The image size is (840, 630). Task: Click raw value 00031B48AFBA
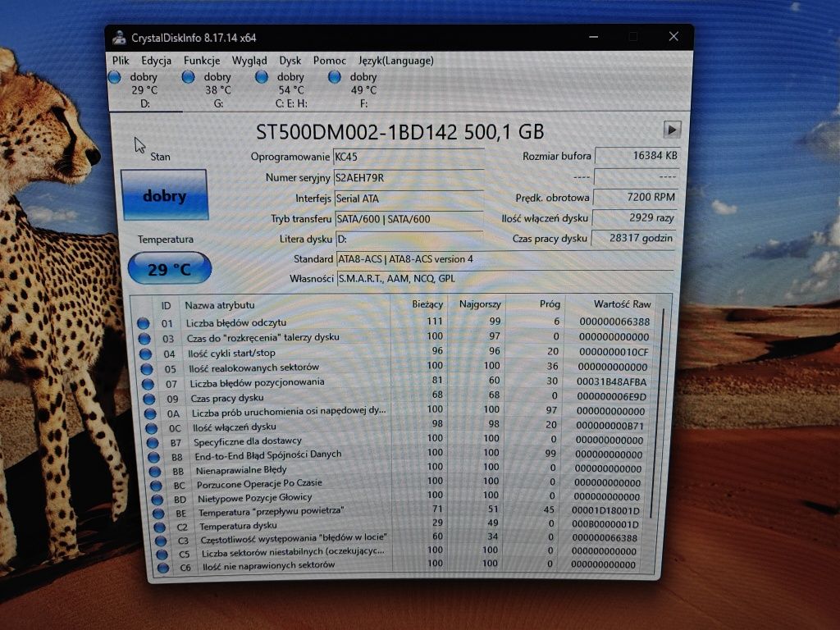click(x=611, y=382)
